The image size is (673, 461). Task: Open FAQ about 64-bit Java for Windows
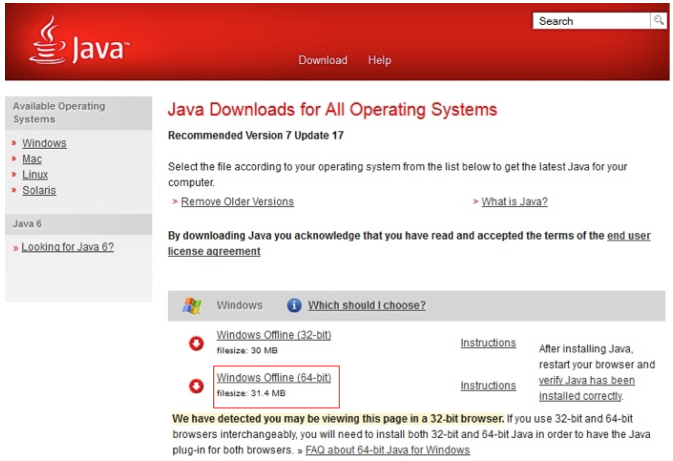[387, 450]
